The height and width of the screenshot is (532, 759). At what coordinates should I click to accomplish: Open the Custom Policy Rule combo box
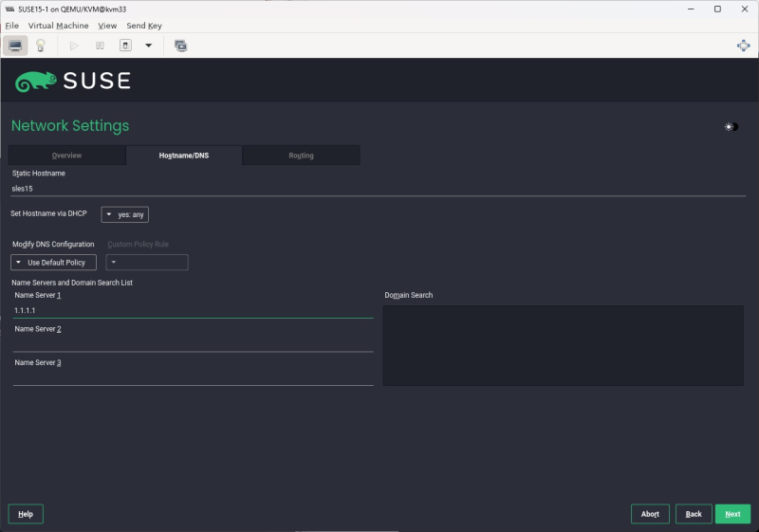click(x=147, y=263)
